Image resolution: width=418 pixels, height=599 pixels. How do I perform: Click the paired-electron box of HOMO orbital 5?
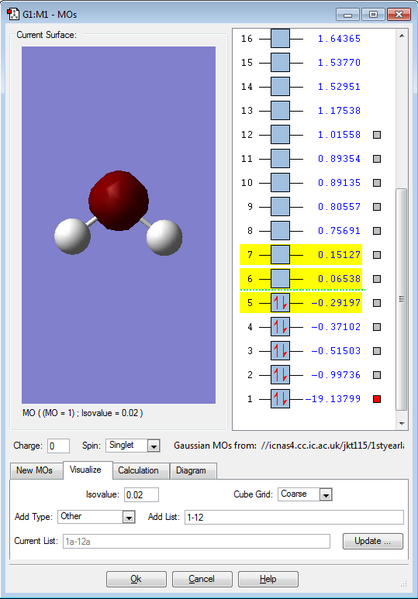(280, 303)
